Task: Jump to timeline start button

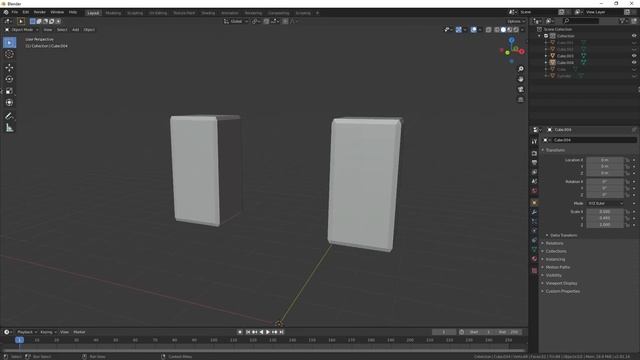Action: (248, 332)
